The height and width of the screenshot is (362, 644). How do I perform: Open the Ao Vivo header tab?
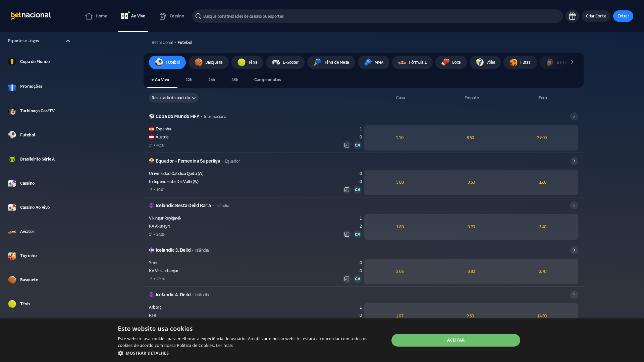[x=133, y=16]
